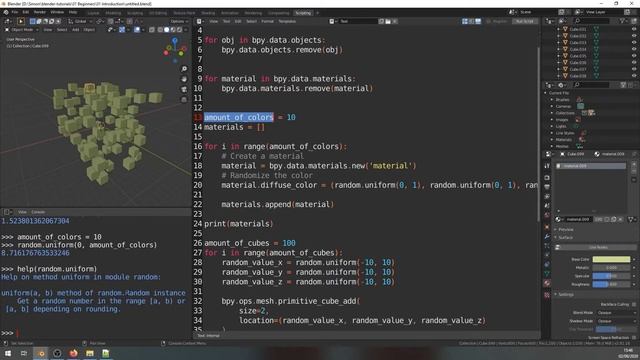Click the blue Z axis on navigation gizmo

tap(175, 40)
